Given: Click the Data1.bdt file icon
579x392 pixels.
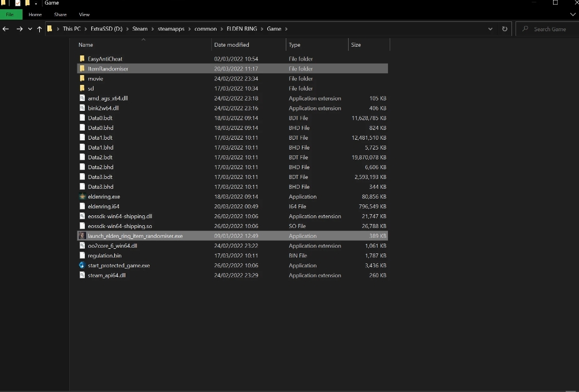Looking at the screenshot, I should [x=83, y=137].
